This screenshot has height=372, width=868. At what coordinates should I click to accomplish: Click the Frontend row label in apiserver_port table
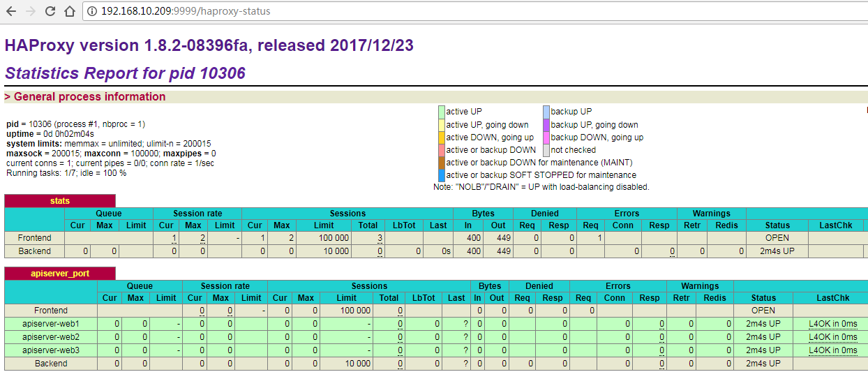coord(51,311)
